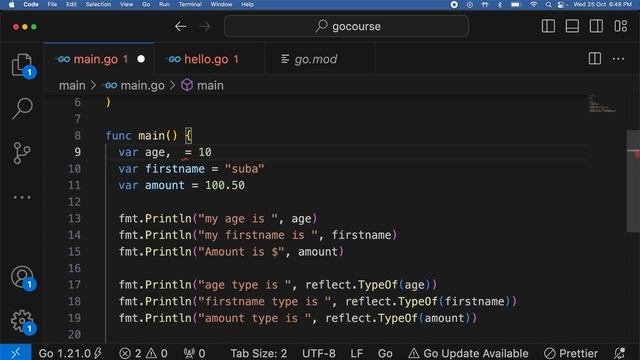Click the date and time in menu bar
640x360 pixels.
[602, 4]
